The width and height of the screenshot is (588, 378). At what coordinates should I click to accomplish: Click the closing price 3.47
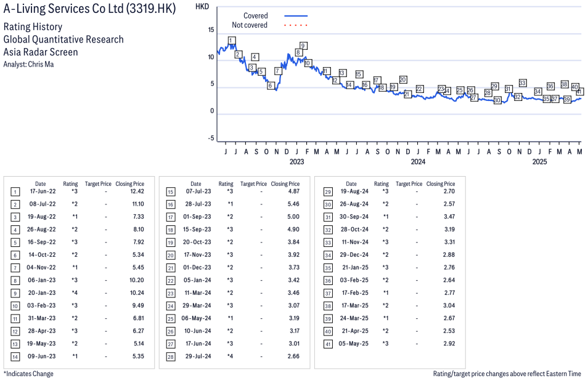pos(449,217)
